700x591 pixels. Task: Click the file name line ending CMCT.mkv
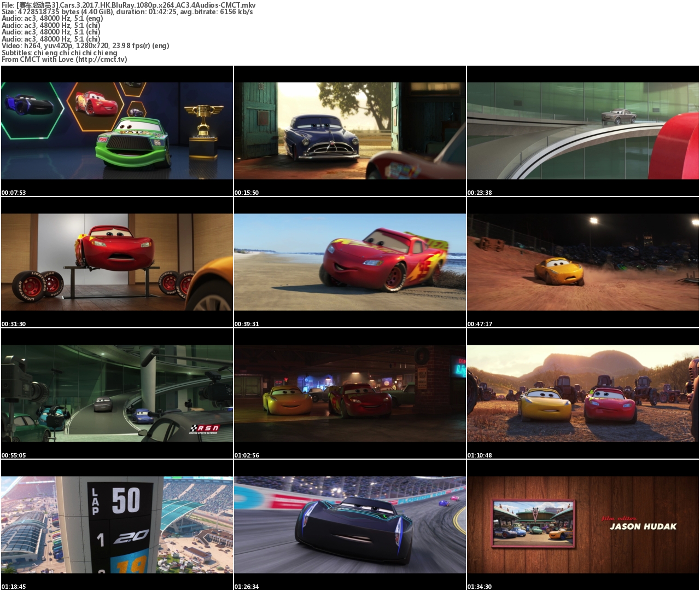129,5
